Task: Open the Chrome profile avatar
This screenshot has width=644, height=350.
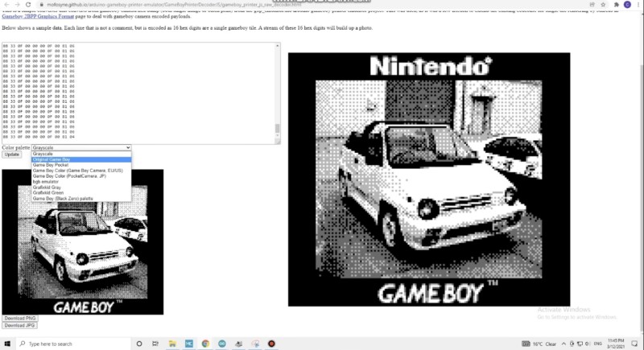Action: 627,5
